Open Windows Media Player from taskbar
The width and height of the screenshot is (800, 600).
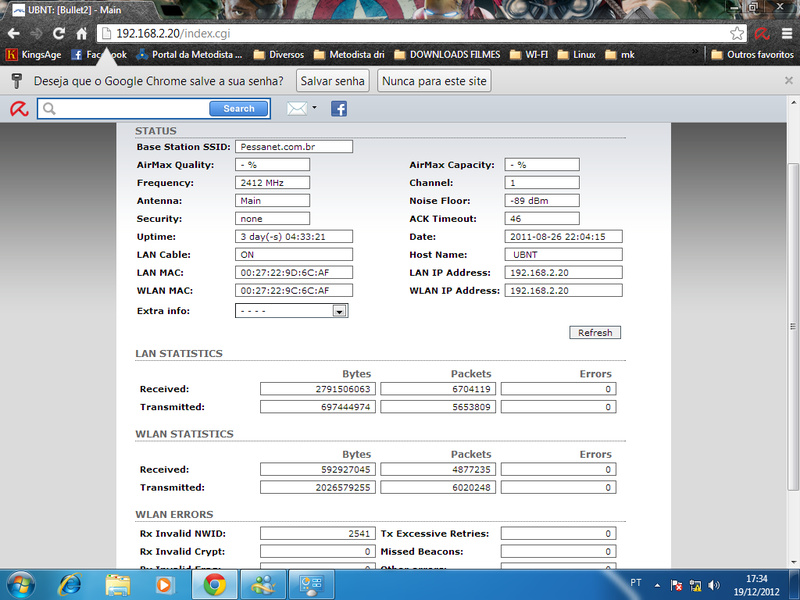coord(164,585)
